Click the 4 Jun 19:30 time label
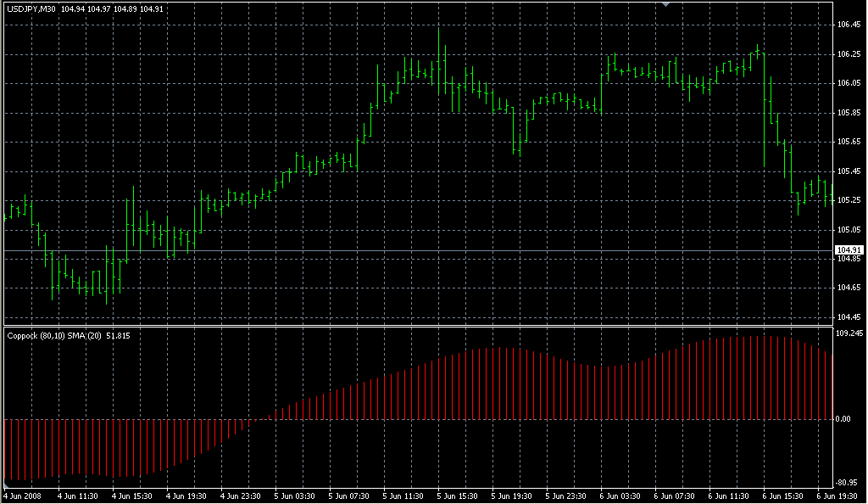 pyautogui.click(x=186, y=496)
